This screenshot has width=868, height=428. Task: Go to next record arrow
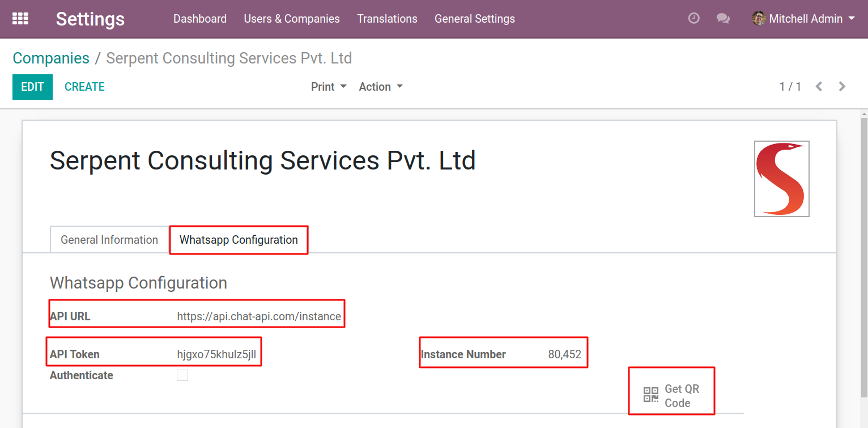click(x=843, y=87)
